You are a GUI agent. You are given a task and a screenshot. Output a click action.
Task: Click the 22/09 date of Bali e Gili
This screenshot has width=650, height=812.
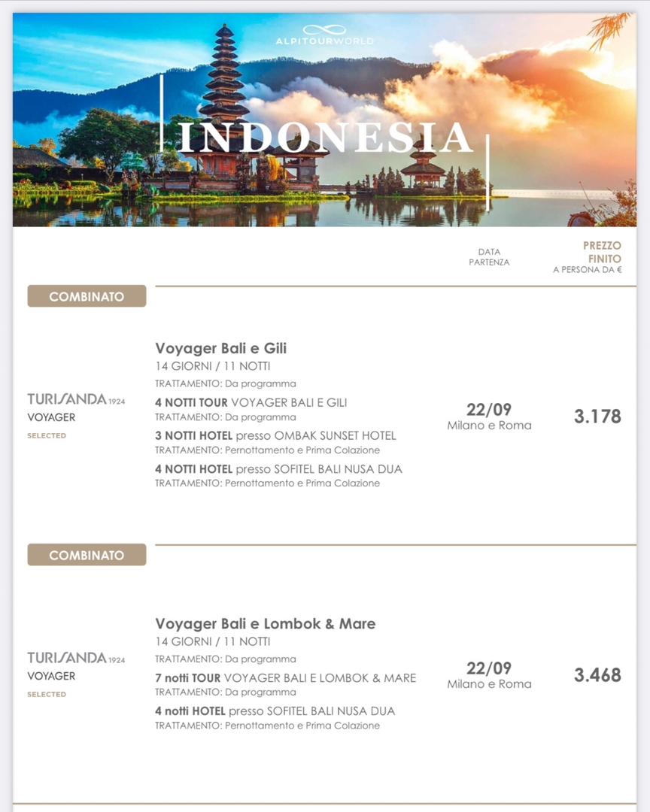tap(489, 410)
